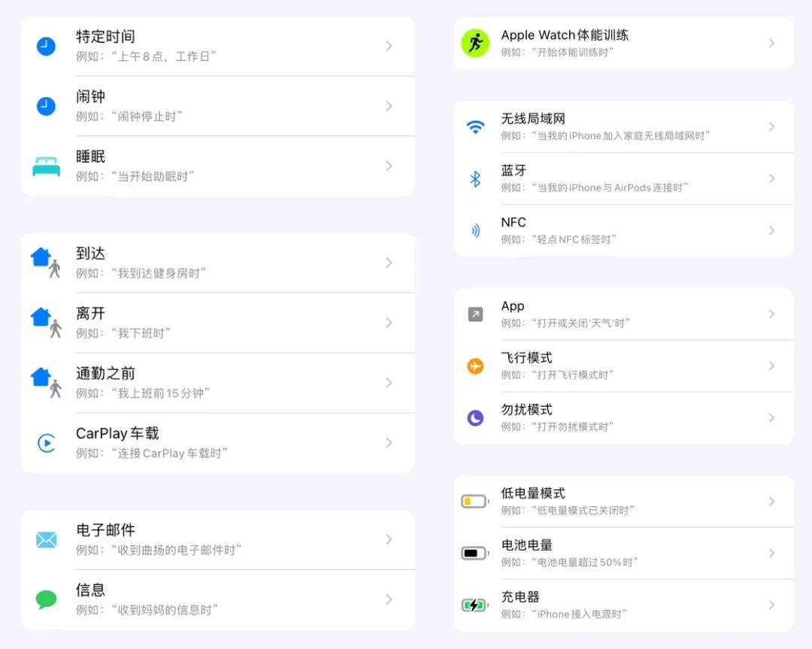Expand the App trigger row chevron
The width and height of the screenshot is (812, 649).
click(771, 314)
